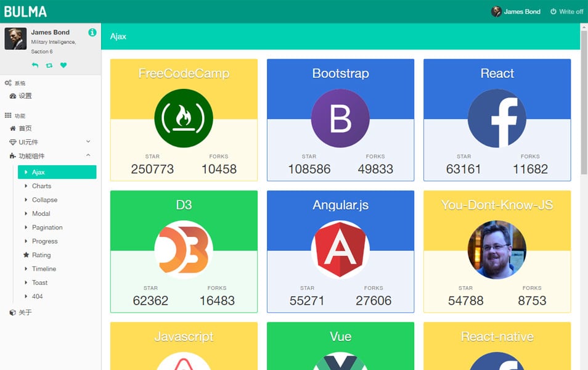Click the React-native card logo

(x=497, y=361)
